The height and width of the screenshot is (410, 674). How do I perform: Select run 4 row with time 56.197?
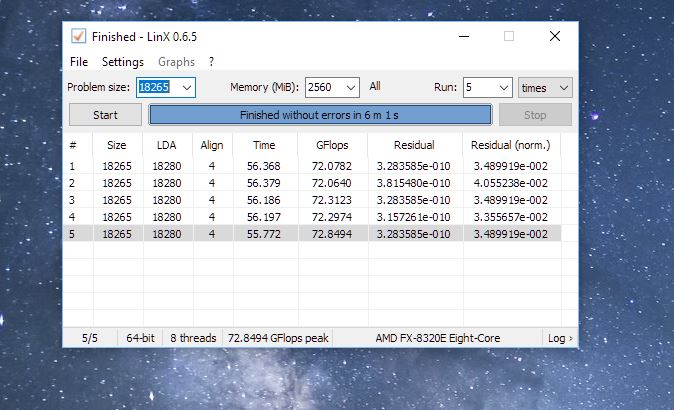[x=312, y=217]
